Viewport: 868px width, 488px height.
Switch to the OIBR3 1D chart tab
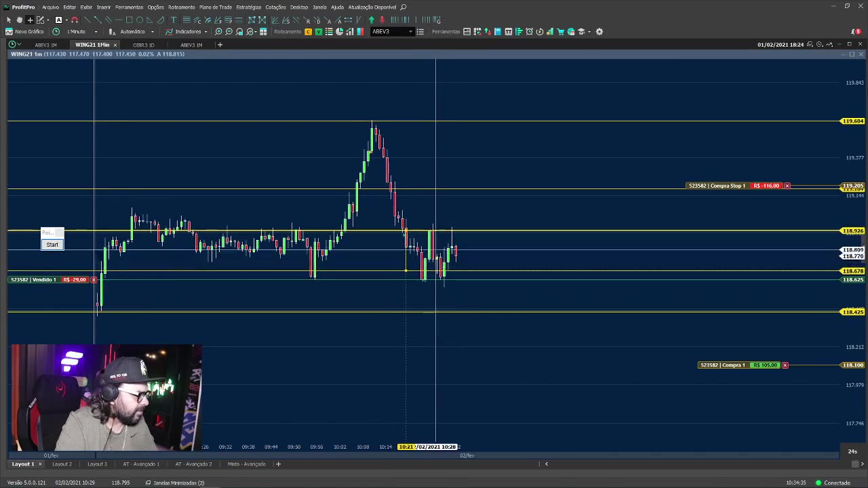pyautogui.click(x=143, y=45)
